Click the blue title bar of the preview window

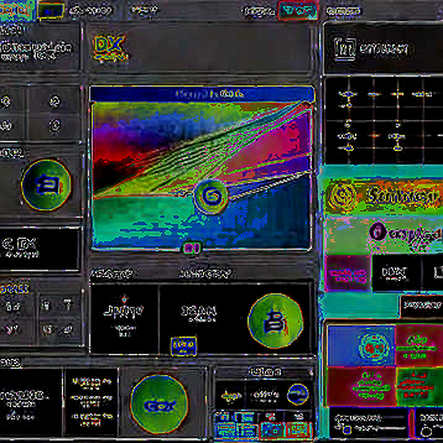pyautogui.click(x=202, y=94)
